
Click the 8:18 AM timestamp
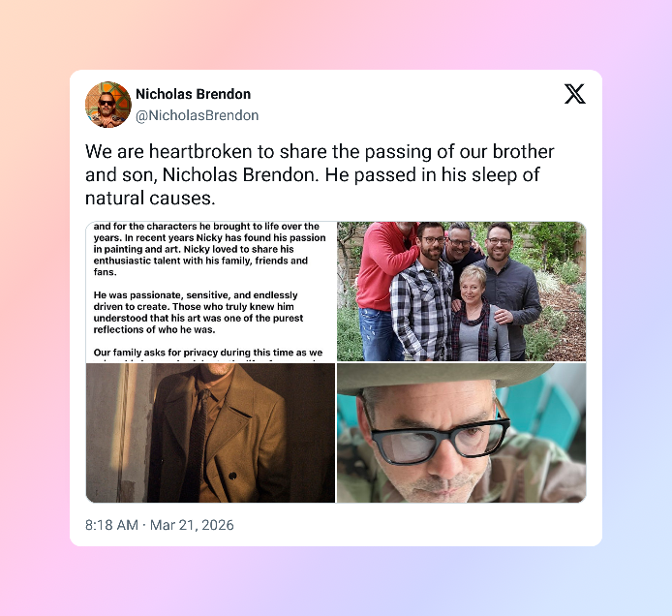pos(111,525)
